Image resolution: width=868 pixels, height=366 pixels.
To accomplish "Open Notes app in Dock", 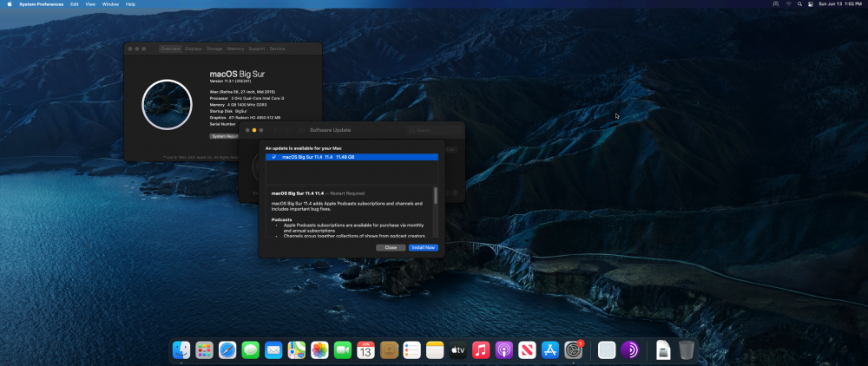I will [435, 350].
